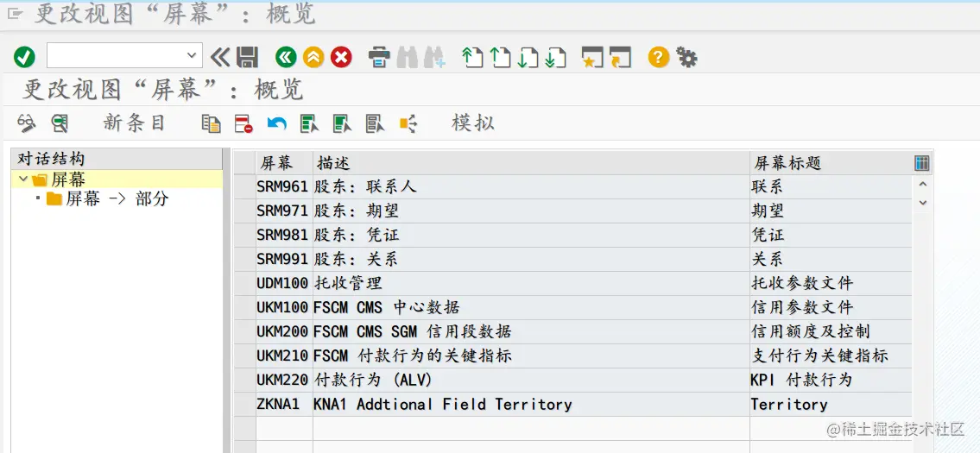Generate shortcut with arrow window icon
The height and width of the screenshot is (453, 980).
[x=620, y=58]
